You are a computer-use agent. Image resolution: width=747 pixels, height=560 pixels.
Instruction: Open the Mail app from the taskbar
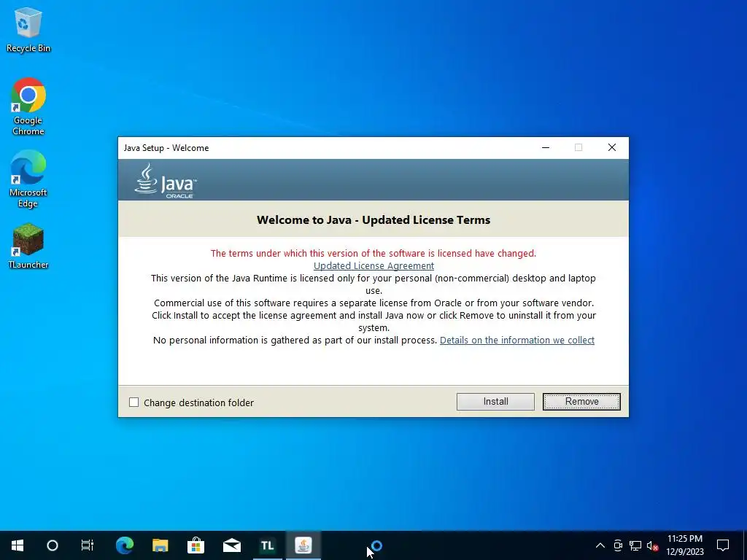point(232,545)
